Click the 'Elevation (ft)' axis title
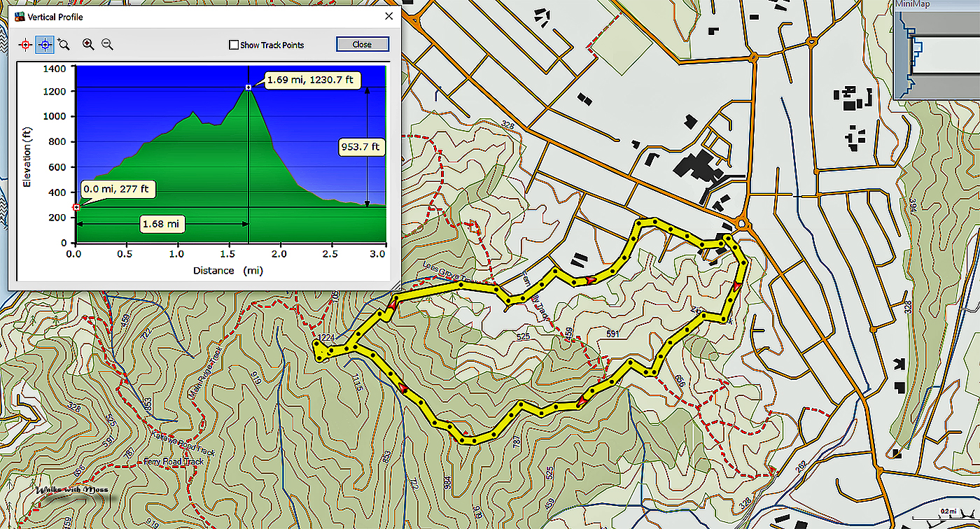This screenshot has height=529, width=980. 27,157
